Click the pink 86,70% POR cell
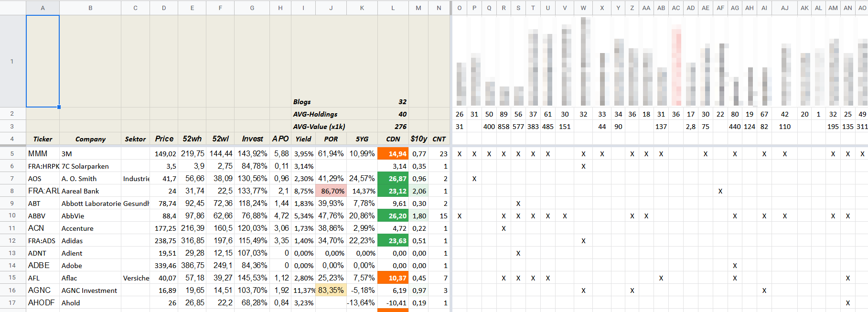Viewport: 868px width, 312px height. click(331, 191)
